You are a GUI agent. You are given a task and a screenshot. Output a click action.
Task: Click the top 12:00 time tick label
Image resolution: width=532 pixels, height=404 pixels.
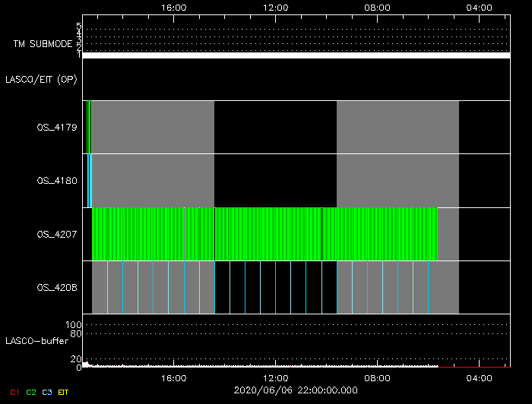point(275,7)
